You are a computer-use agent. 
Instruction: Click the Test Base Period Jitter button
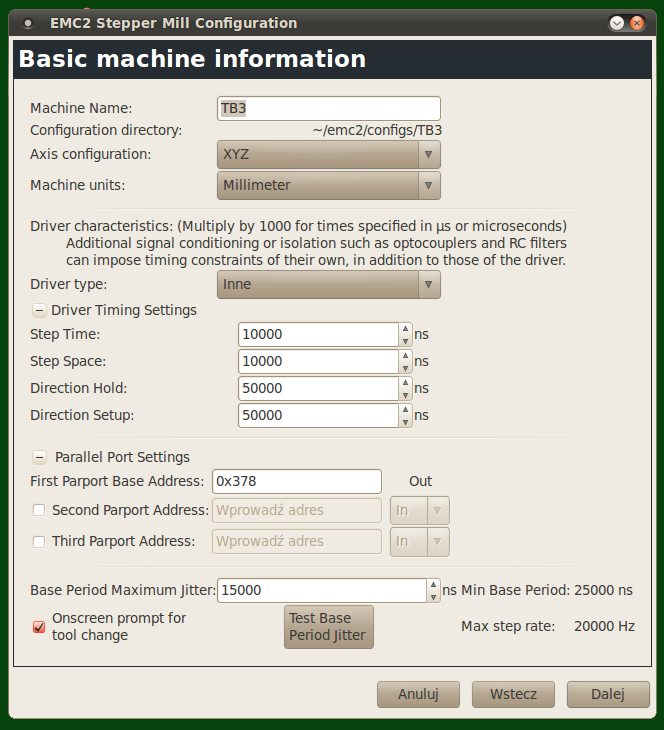click(x=329, y=627)
